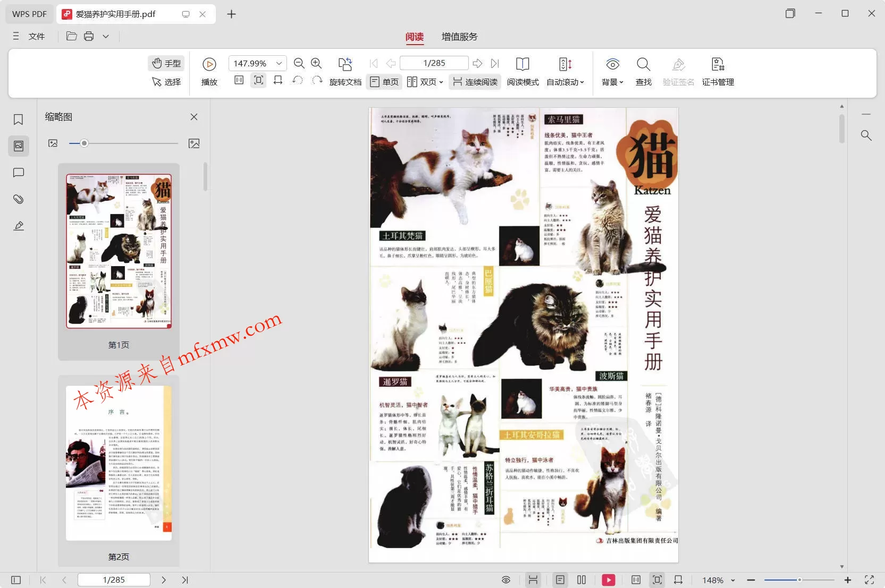This screenshot has width=885, height=588.
Task: Select the hand tool (手型)
Action: 166,63
